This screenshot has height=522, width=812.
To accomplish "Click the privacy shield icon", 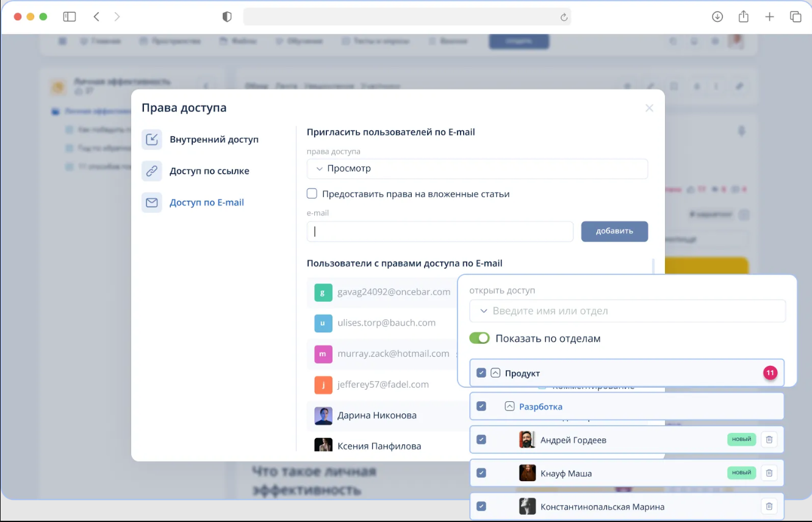I will pyautogui.click(x=227, y=17).
